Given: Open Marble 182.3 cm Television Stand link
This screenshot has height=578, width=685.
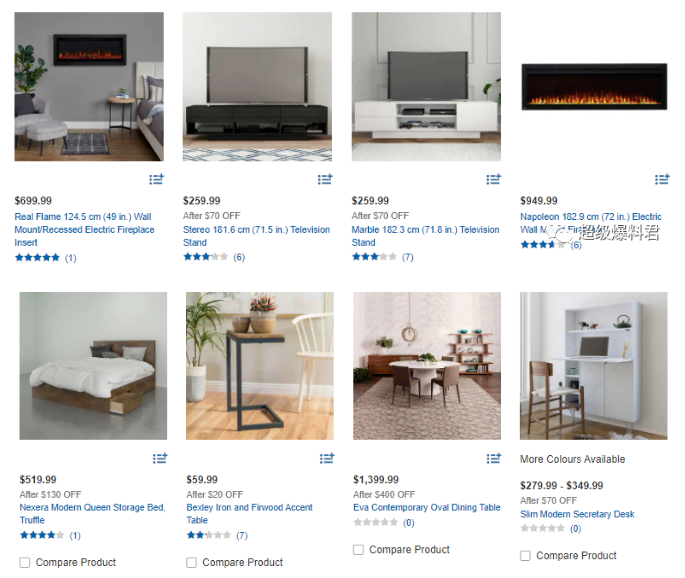Looking at the screenshot, I should point(426,236).
